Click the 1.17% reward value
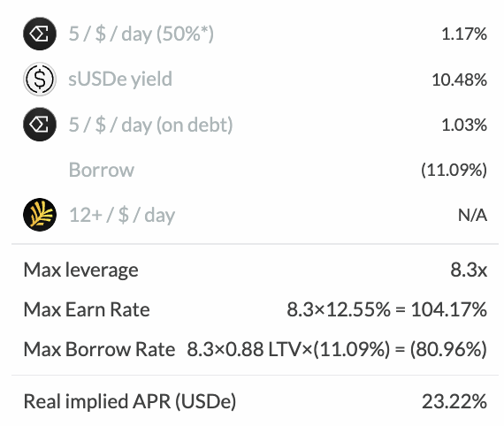 pos(464,34)
